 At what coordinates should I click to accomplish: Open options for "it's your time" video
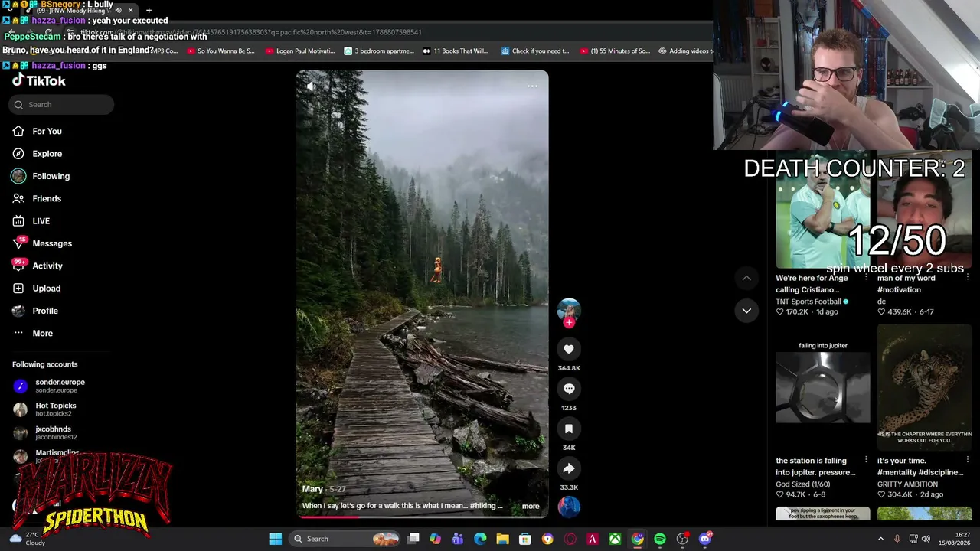point(968,461)
